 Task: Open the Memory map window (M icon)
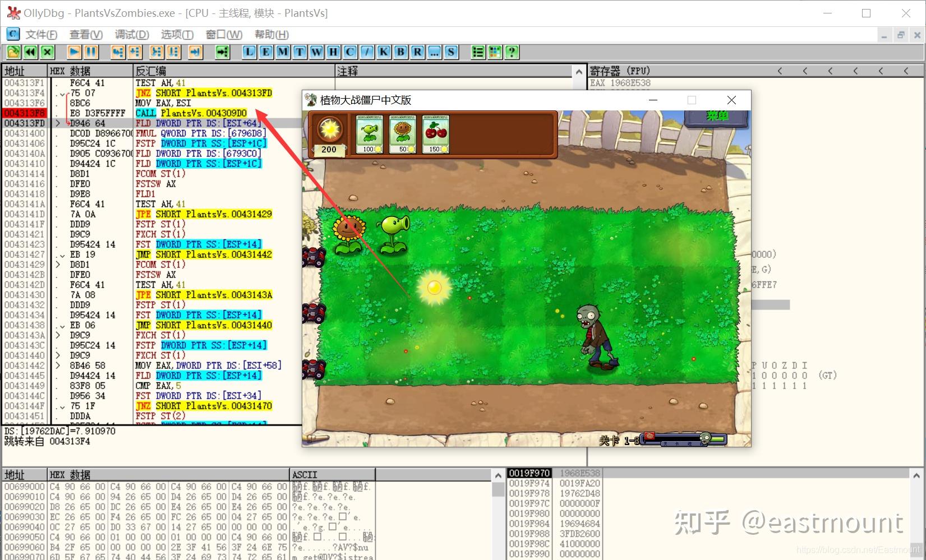[282, 52]
